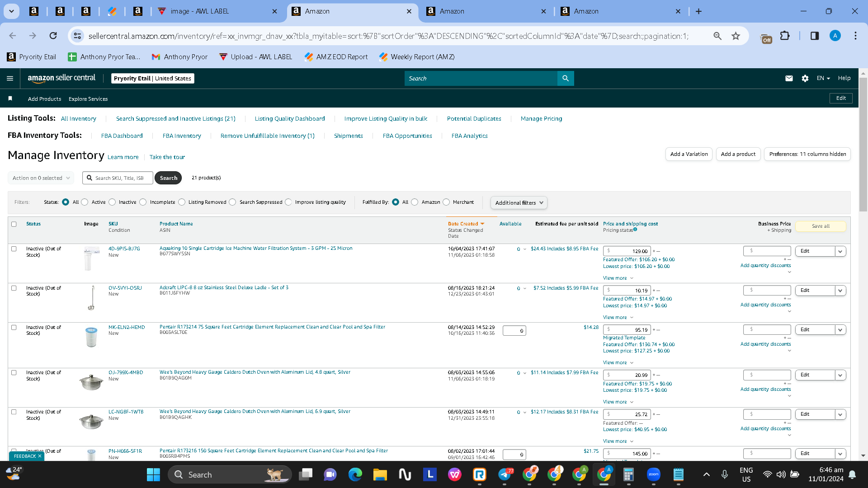Open Edit dropdown arrow for Aquaking row

click(x=840, y=251)
